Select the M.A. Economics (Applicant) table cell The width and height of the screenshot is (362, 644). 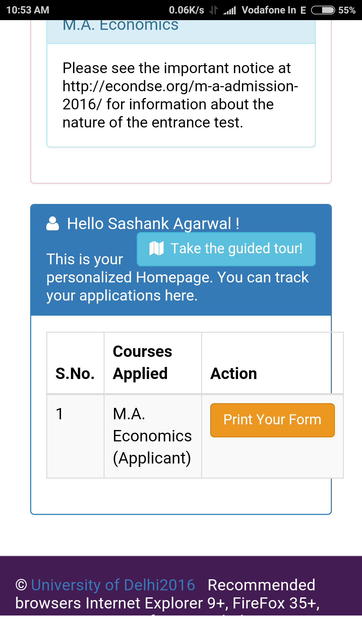point(152,436)
